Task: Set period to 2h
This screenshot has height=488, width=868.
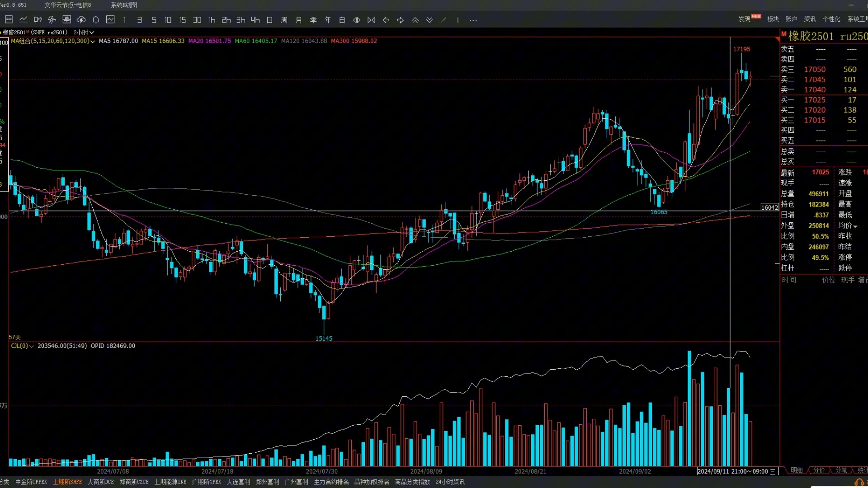Action: [x=226, y=20]
